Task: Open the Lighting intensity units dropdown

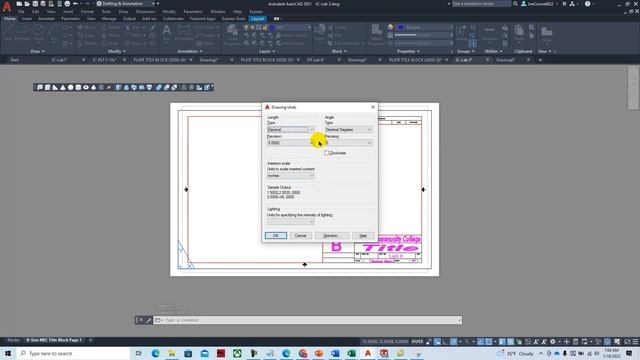Action: point(291,222)
